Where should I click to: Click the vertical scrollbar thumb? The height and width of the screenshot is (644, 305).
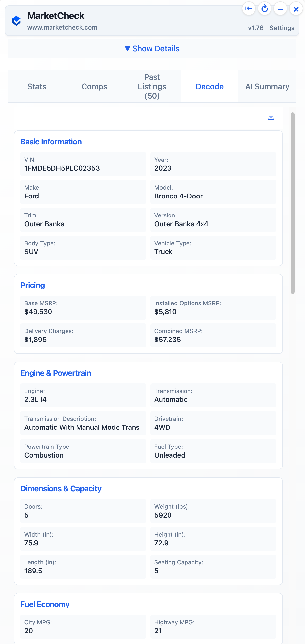[x=292, y=203]
